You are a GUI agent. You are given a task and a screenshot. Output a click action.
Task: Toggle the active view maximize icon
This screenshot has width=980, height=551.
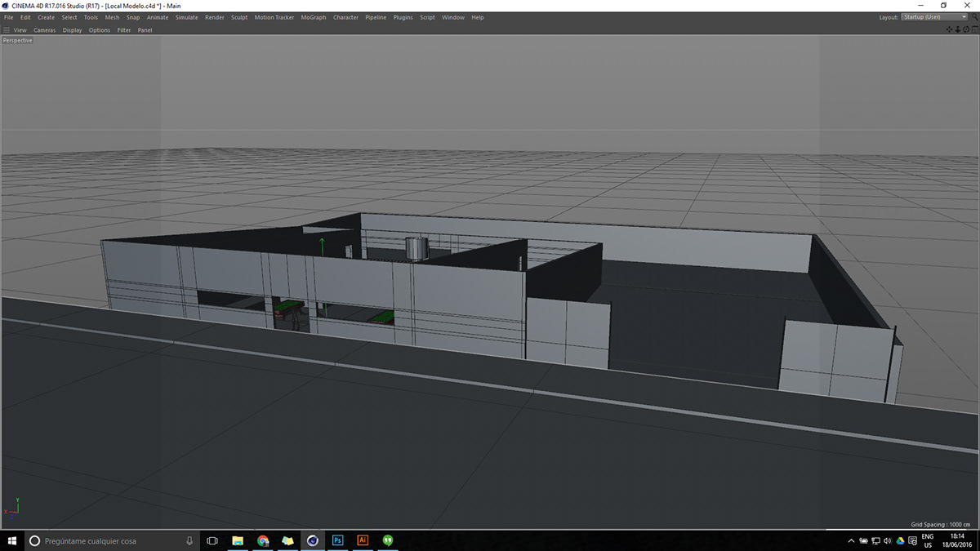(974, 29)
